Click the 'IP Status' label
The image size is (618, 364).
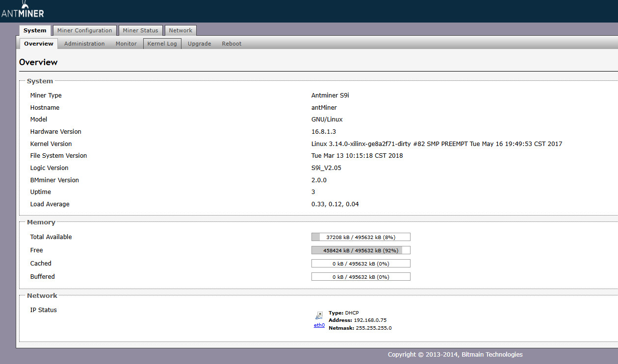coord(43,310)
